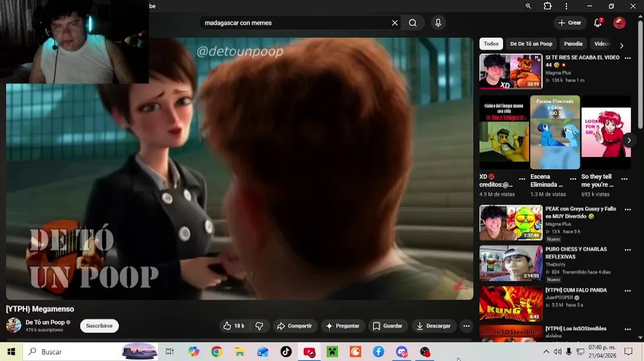Open TikTok from the taskbar
The height and width of the screenshot is (361, 644).
[286, 352]
